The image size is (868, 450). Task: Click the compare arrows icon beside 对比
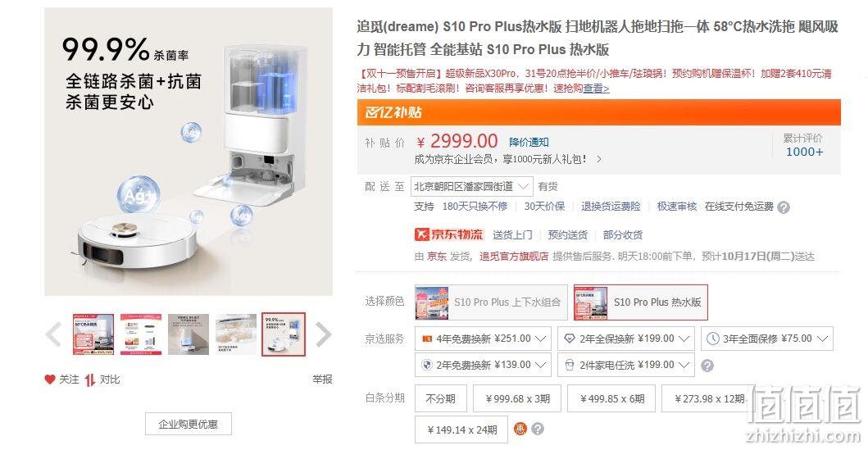(x=89, y=380)
